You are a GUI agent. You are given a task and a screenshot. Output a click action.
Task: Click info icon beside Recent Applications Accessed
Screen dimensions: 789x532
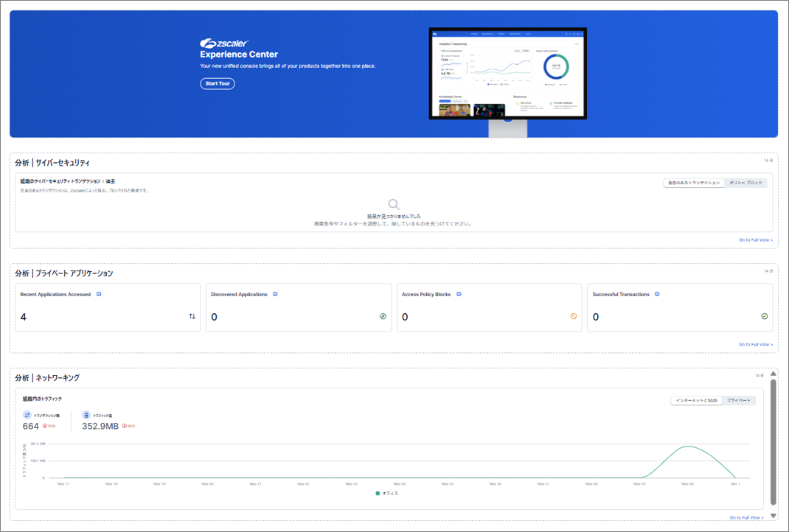coord(99,294)
